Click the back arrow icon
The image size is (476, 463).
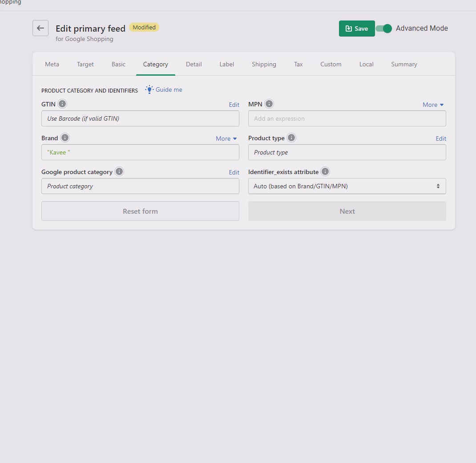coord(40,28)
